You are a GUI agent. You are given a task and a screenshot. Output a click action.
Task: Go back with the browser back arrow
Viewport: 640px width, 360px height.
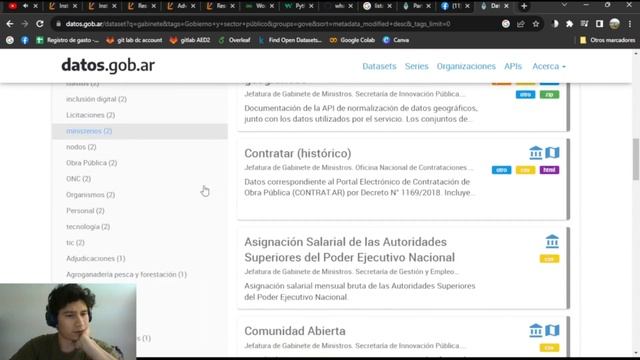pyautogui.click(x=10, y=24)
